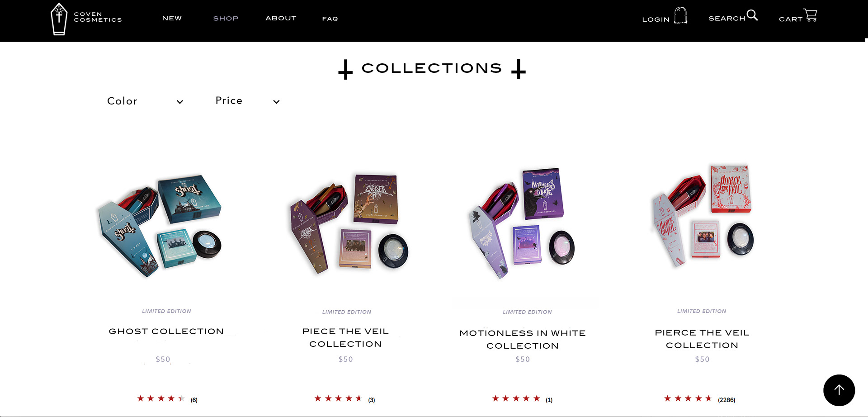Click the back-to-top arrow button
The height and width of the screenshot is (417, 868).
839,390
